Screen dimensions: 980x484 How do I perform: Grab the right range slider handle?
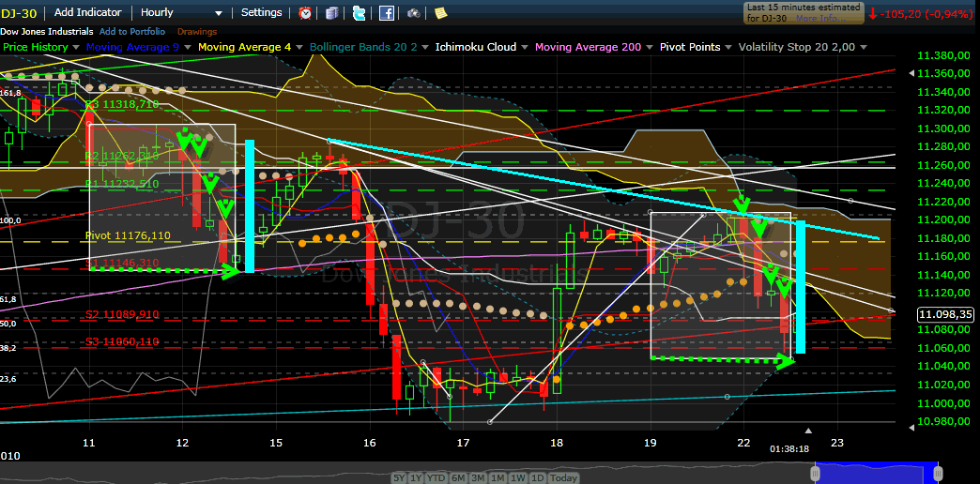tap(938, 472)
